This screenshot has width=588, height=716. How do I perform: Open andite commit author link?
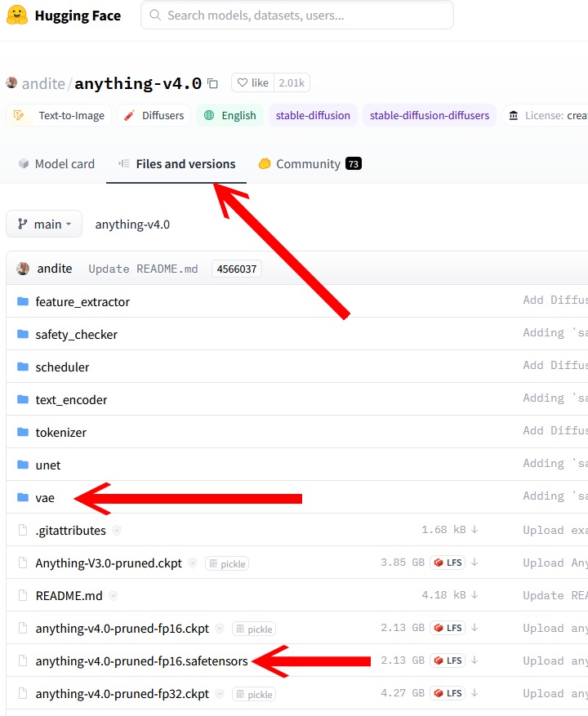(x=55, y=269)
